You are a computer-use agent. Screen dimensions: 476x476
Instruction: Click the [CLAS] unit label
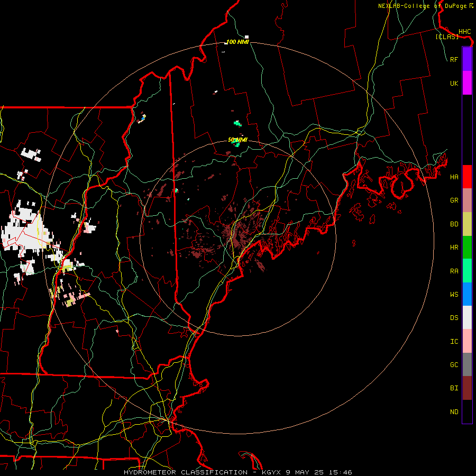click(447, 37)
